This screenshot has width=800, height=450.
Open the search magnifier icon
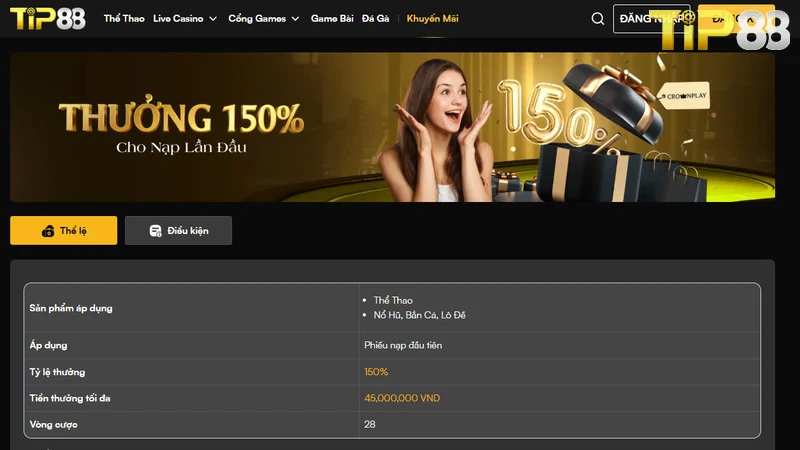pyautogui.click(x=597, y=19)
